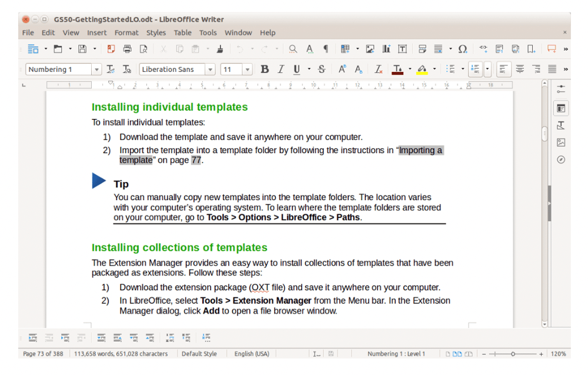Open the numbering style dropdown arrow
The width and height of the screenshot is (588, 375).
487,69
